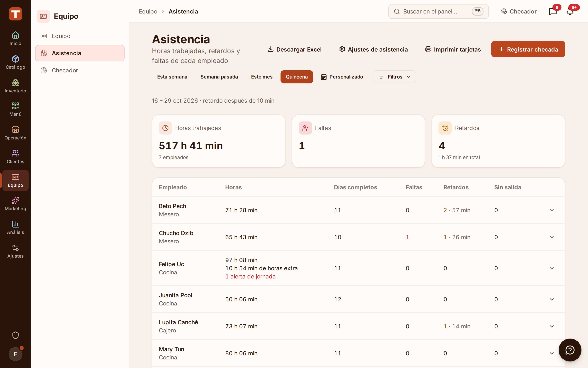Click the '1 · 14 min' retardos value

[x=457, y=326]
